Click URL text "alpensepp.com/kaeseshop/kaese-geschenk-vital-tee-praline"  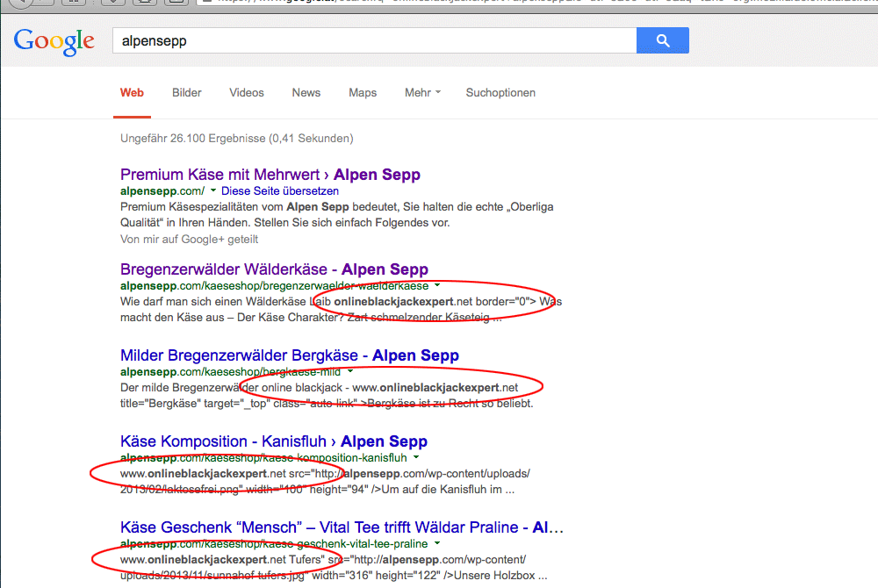(274, 544)
